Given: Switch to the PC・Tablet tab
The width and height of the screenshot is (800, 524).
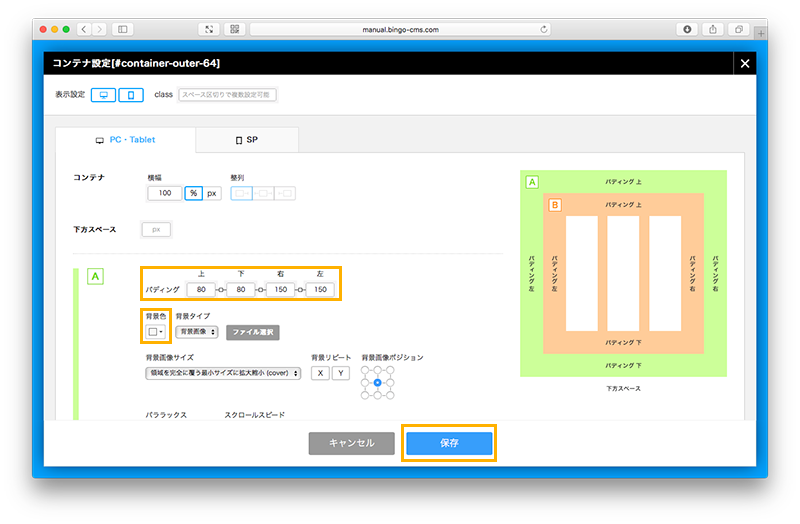Looking at the screenshot, I should 126,140.
